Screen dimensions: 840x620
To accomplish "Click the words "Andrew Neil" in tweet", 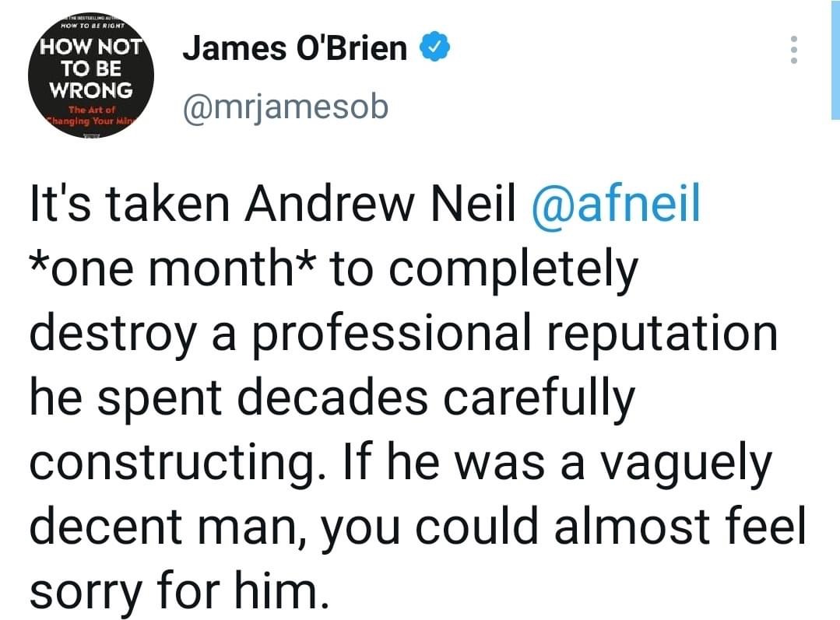I will point(379,204).
